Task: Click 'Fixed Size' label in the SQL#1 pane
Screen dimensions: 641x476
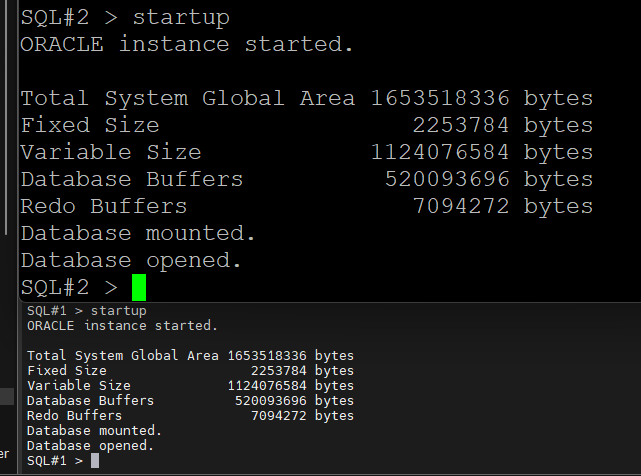Action: tap(67, 371)
